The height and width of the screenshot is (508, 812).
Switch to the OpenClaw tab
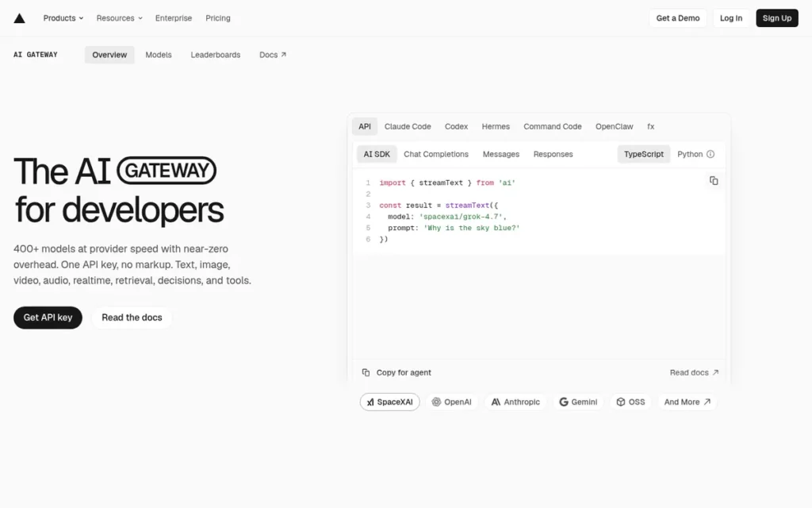pyautogui.click(x=615, y=126)
